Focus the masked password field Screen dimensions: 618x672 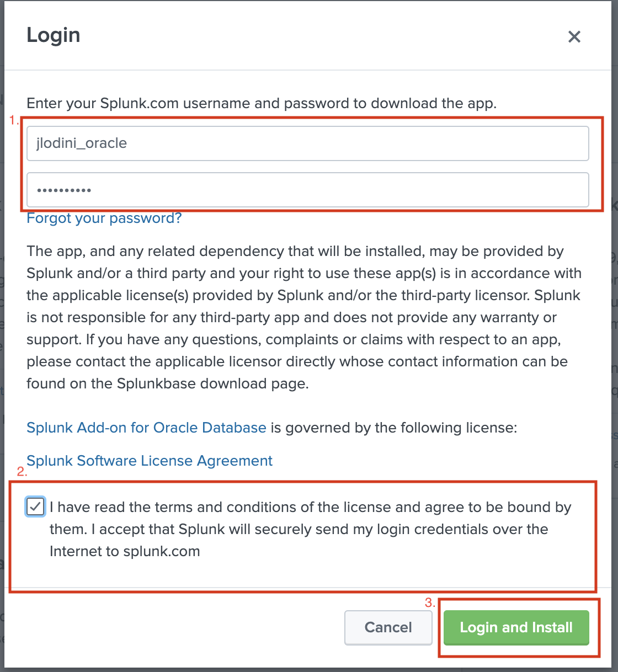307,190
